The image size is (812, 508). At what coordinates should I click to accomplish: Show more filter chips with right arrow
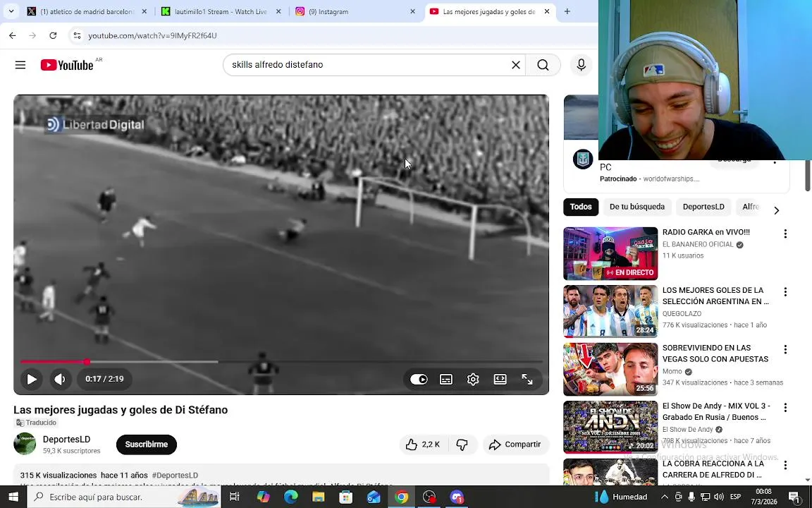776,210
